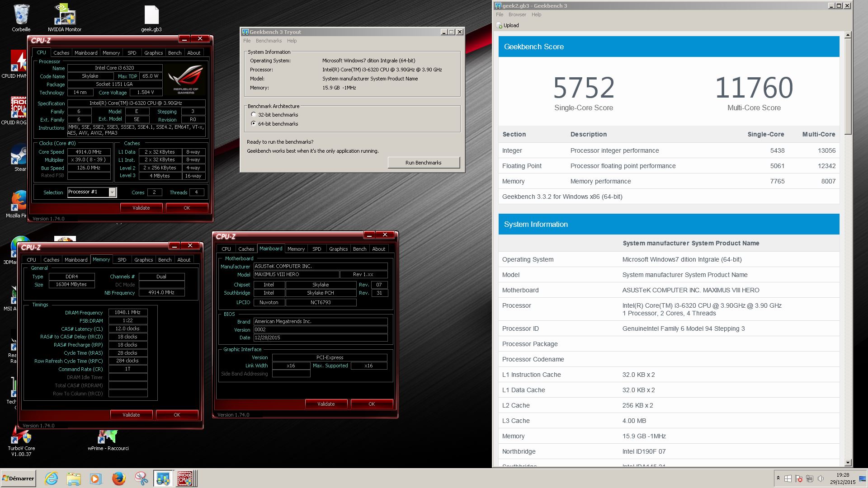Click the scrollbar down arrow in Geekbench results
868x488 pixels.
[848, 463]
